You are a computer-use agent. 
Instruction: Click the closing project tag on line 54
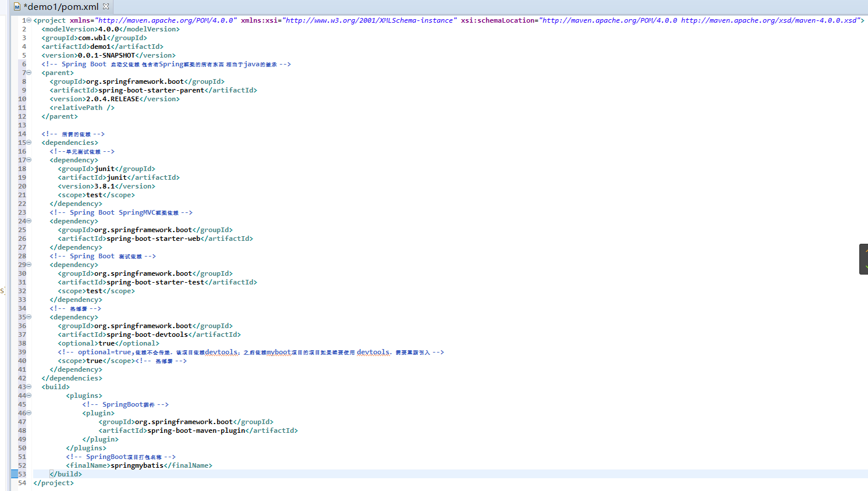click(x=54, y=483)
